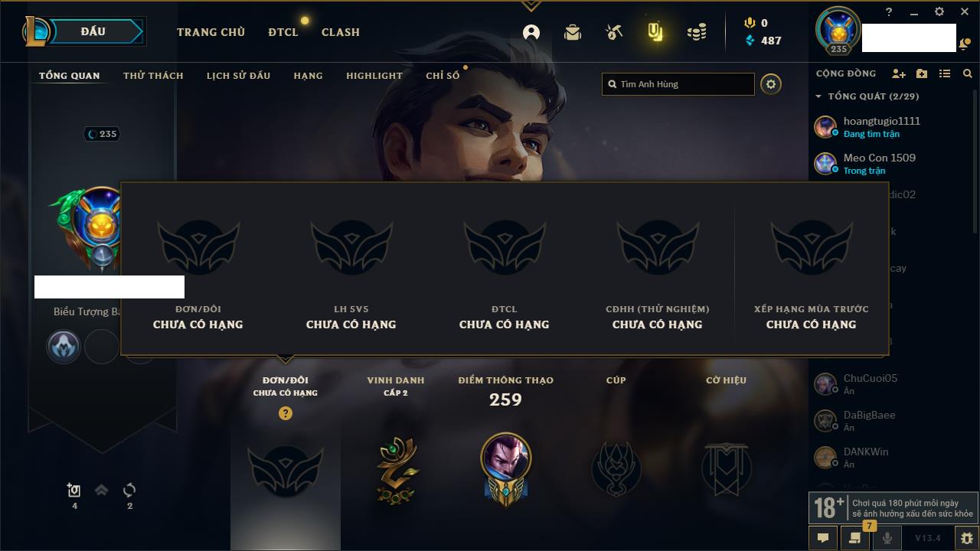The width and height of the screenshot is (980, 551).
Task: Click in the Tìm Anh Hùng search field
Action: click(x=678, y=84)
